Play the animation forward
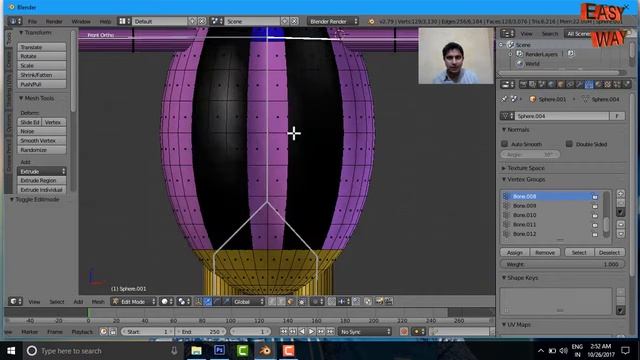 311,332
